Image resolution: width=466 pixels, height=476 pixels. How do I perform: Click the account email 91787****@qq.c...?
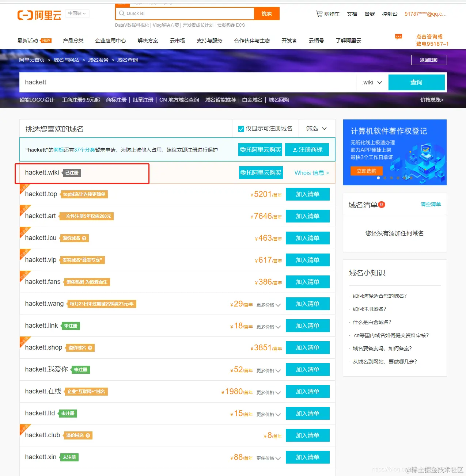pos(425,14)
